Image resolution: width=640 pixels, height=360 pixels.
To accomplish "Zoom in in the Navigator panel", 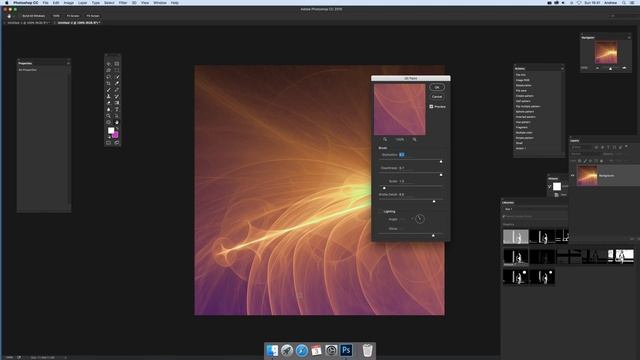I will (x=624, y=68).
